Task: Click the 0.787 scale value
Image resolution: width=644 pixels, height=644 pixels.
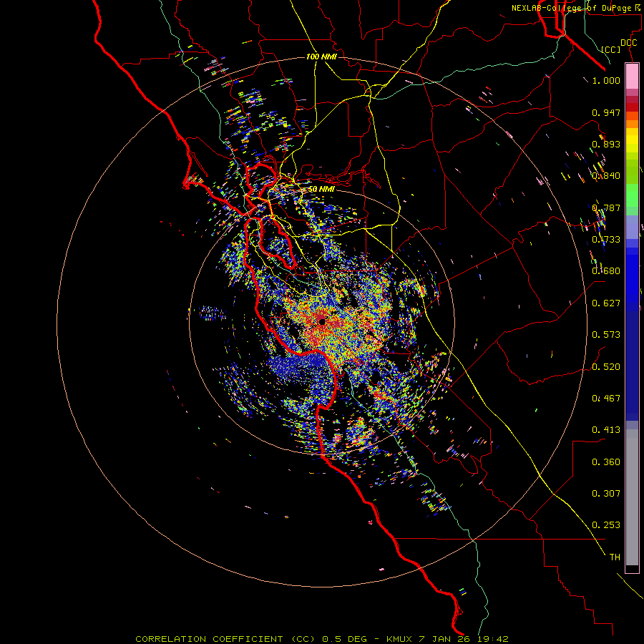Action: (x=606, y=208)
